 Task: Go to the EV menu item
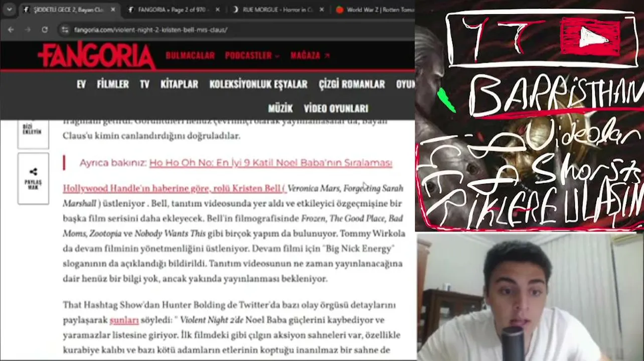point(81,84)
